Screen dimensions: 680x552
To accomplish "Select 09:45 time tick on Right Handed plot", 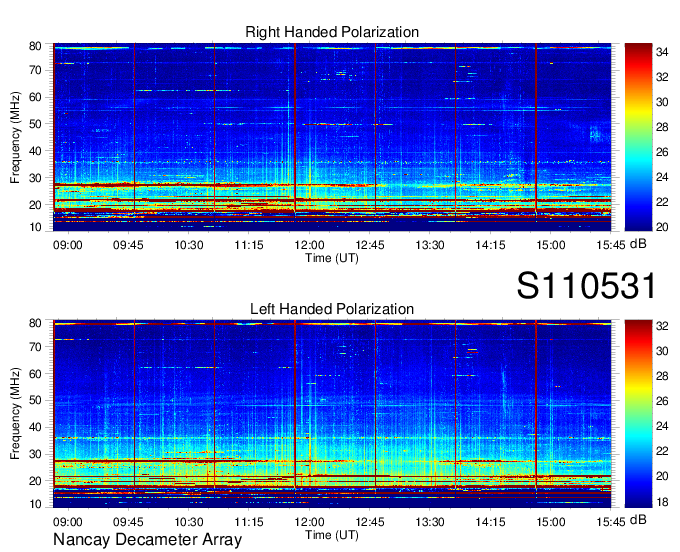I will 128,245.
